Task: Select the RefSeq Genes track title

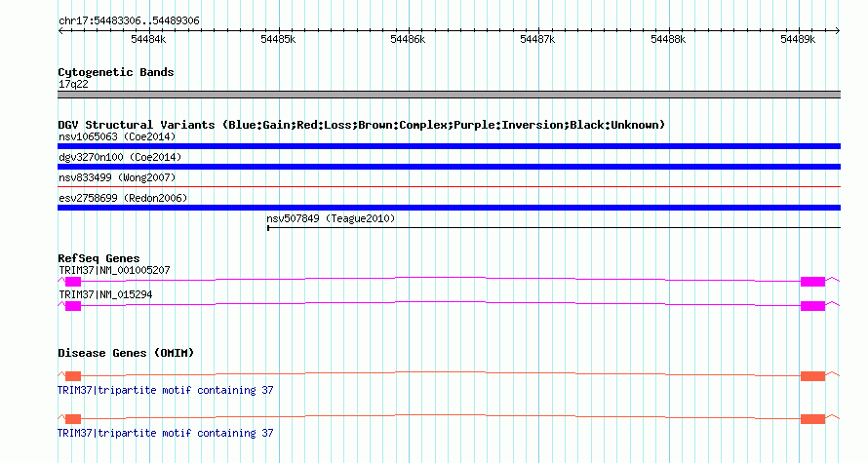Action: 99,258
